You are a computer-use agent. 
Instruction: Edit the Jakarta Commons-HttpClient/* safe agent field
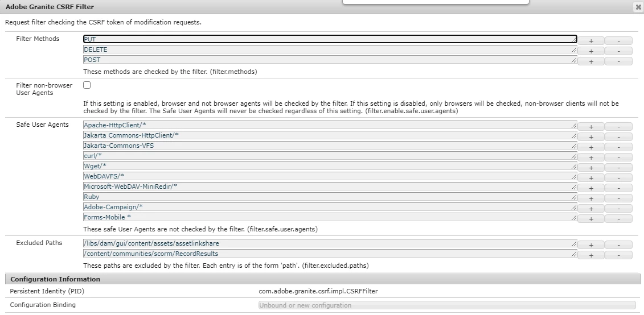click(330, 135)
